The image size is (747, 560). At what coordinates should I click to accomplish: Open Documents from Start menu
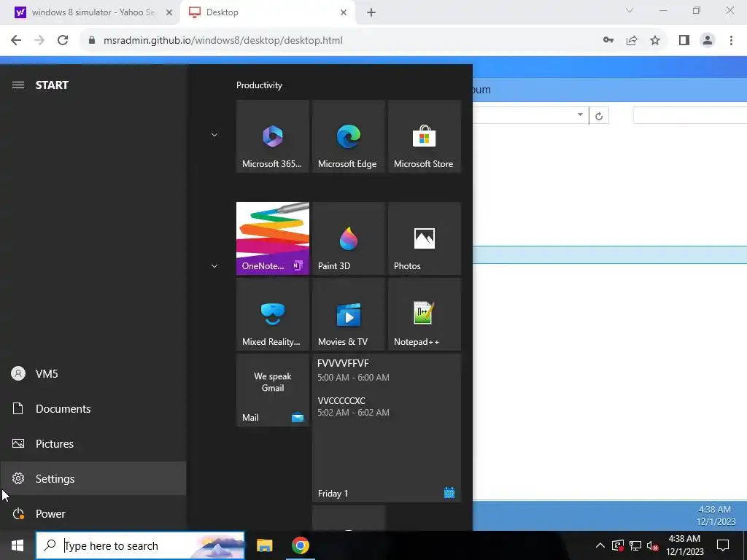93,408
